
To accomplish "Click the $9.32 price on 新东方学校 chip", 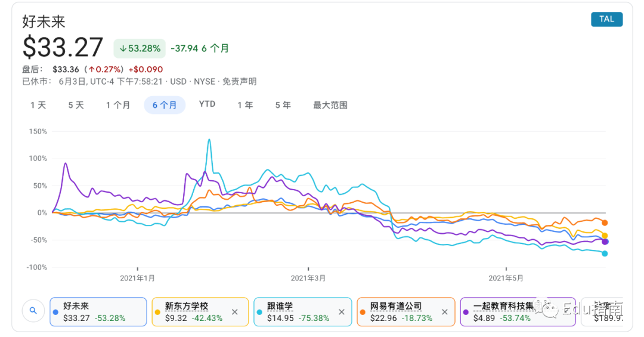I will (176, 318).
